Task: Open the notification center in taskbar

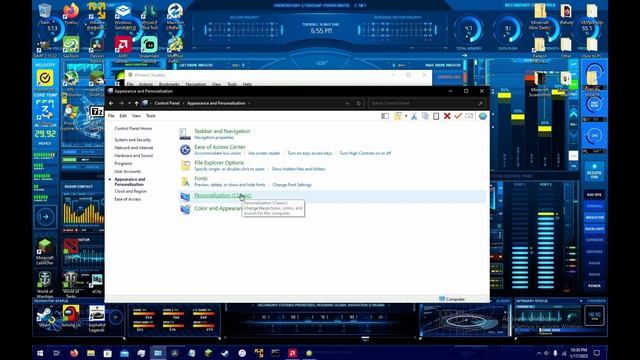Action: pos(597,353)
